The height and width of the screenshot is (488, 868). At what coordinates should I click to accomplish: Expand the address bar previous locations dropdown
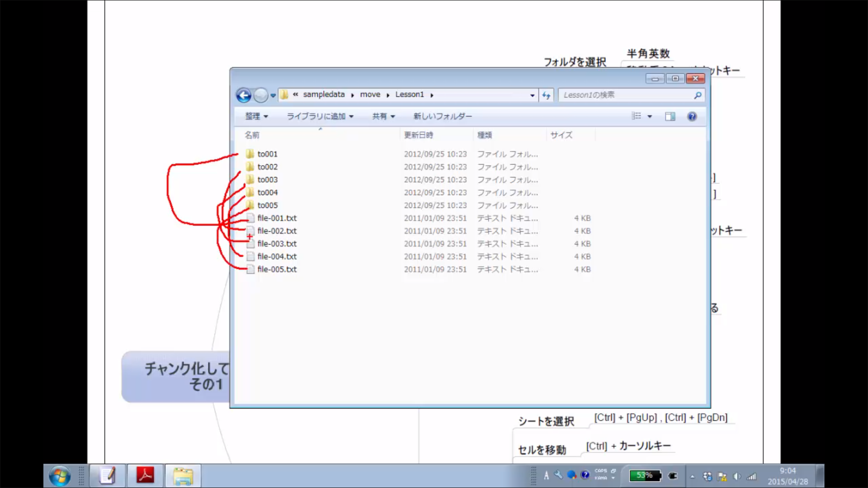pos(532,95)
